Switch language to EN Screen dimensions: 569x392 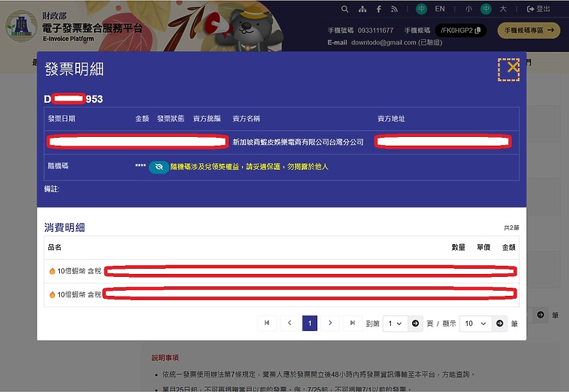pyautogui.click(x=440, y=9)
